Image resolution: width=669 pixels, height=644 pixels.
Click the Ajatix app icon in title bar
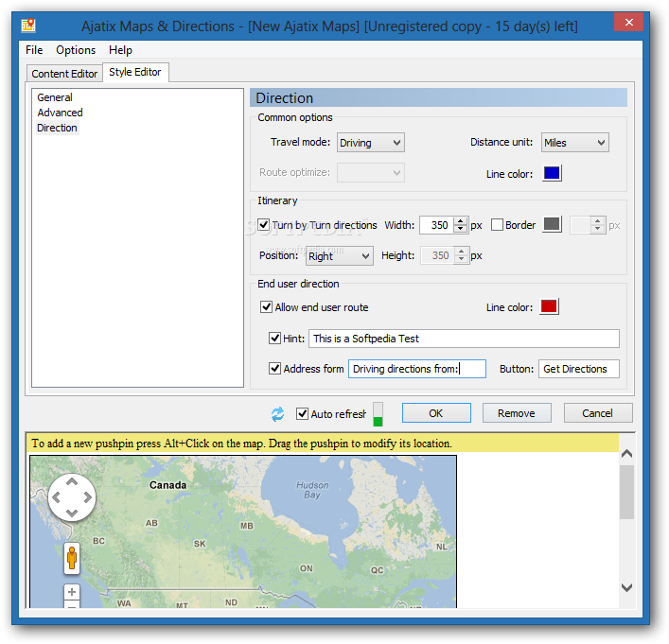28,26
